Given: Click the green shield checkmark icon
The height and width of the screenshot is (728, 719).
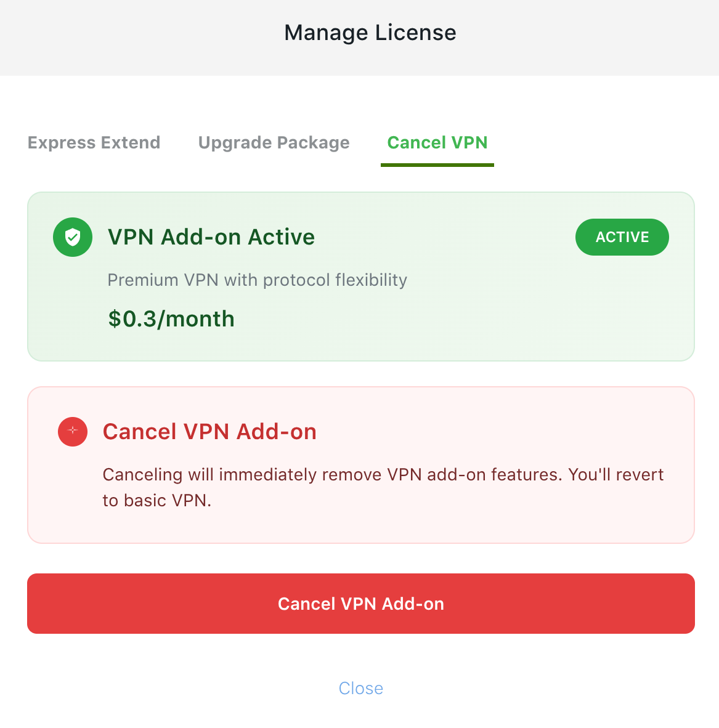Looking at the screenshot, I should coord(73,237).
